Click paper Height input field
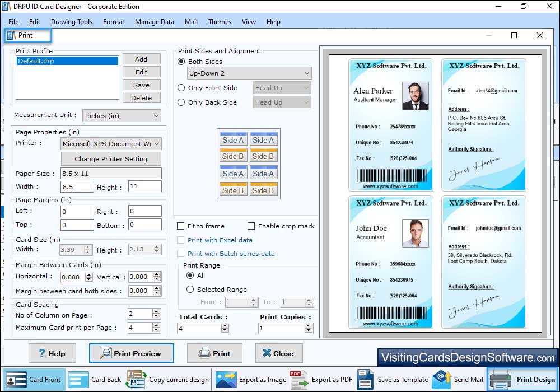Screen dimensions: 560x392 point(145,186)
